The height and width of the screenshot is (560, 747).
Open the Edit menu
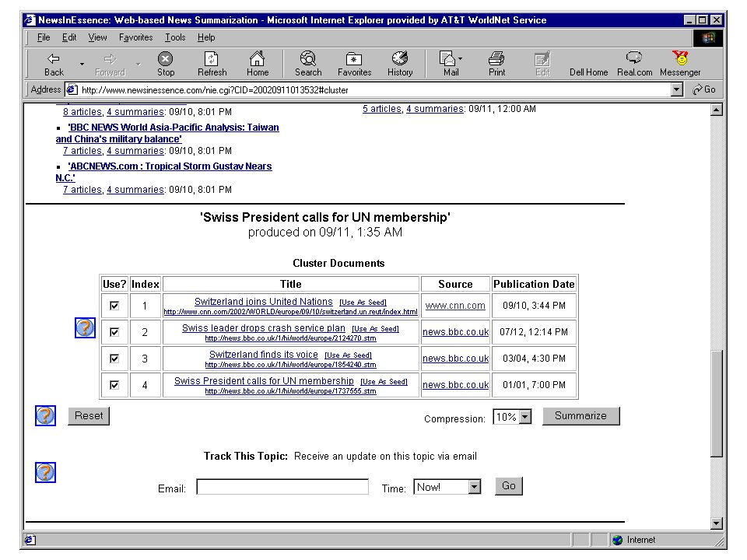point(69,37)
